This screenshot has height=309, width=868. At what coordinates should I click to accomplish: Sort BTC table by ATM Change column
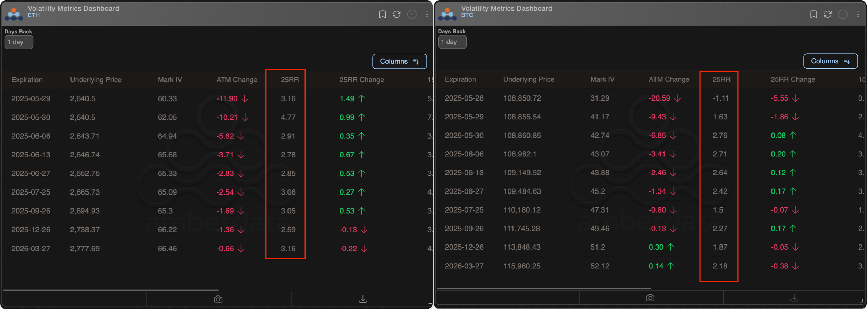669,79
